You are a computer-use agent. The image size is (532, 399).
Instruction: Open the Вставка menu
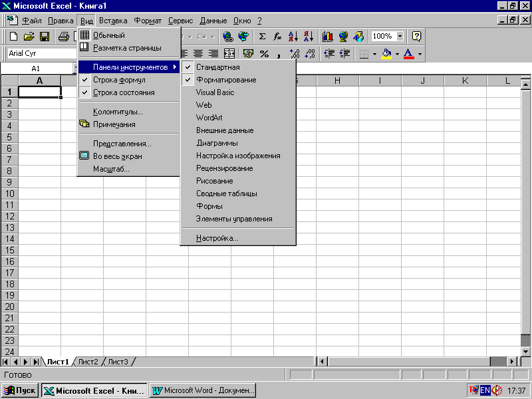click(113, 21)
